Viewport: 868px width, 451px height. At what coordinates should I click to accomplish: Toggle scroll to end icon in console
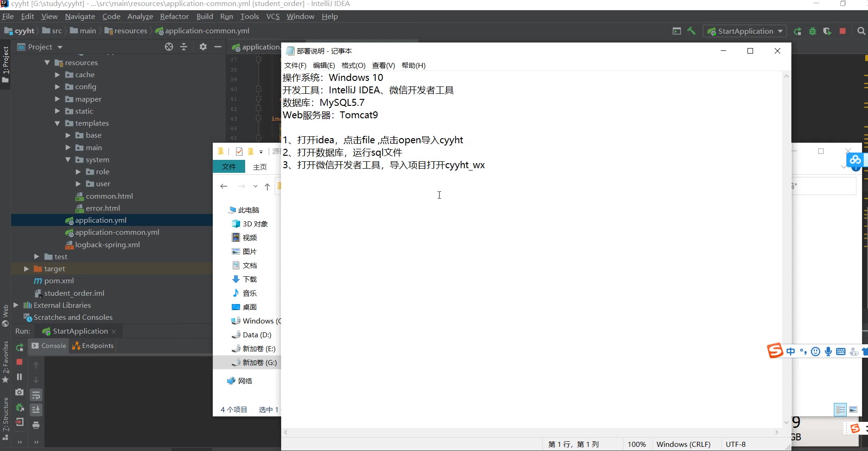36,410
